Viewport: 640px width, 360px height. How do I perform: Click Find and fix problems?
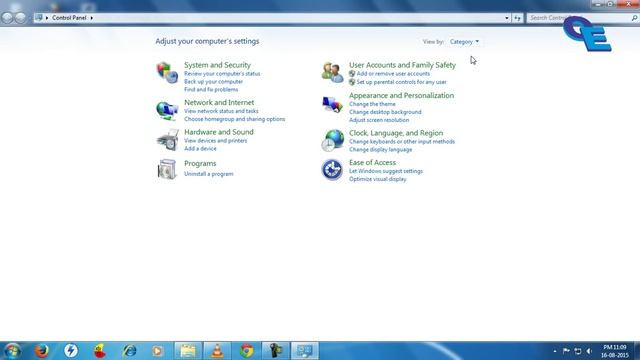click(x=211, y=89)
